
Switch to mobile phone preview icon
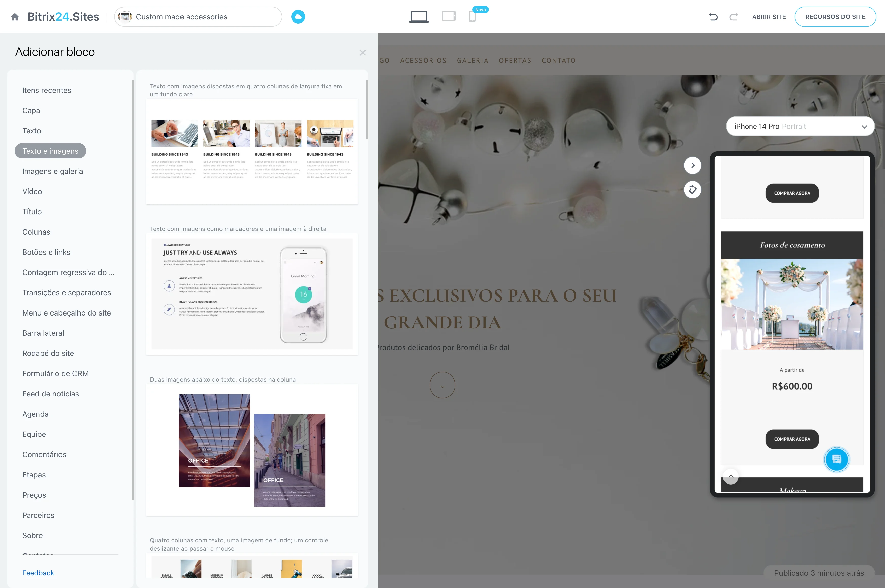[472, 17]
